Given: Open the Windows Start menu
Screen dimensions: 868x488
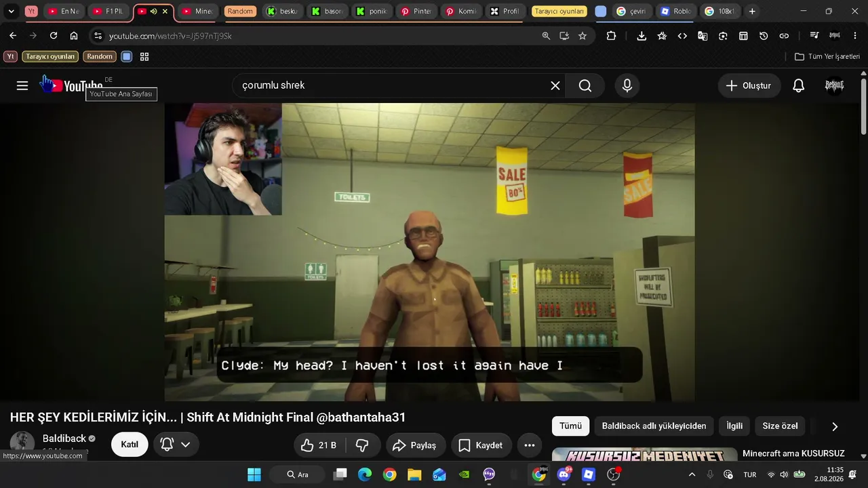Looking at the screenshot, I should pyautogui.click(x=254, y=474).
